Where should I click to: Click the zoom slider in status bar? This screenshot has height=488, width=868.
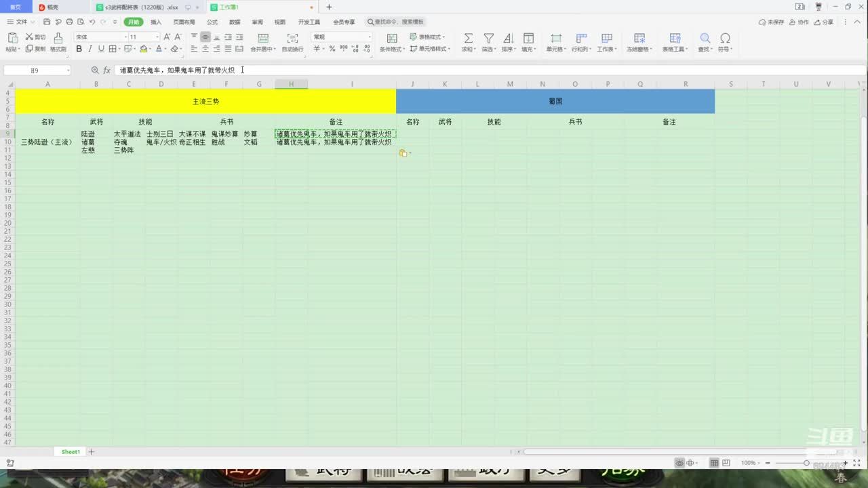806,463
